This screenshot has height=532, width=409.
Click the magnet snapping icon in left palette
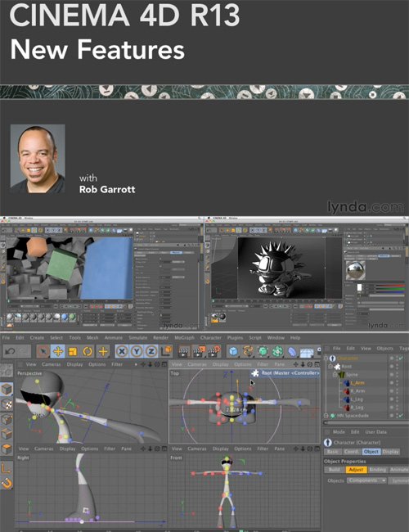pos(7,483)
